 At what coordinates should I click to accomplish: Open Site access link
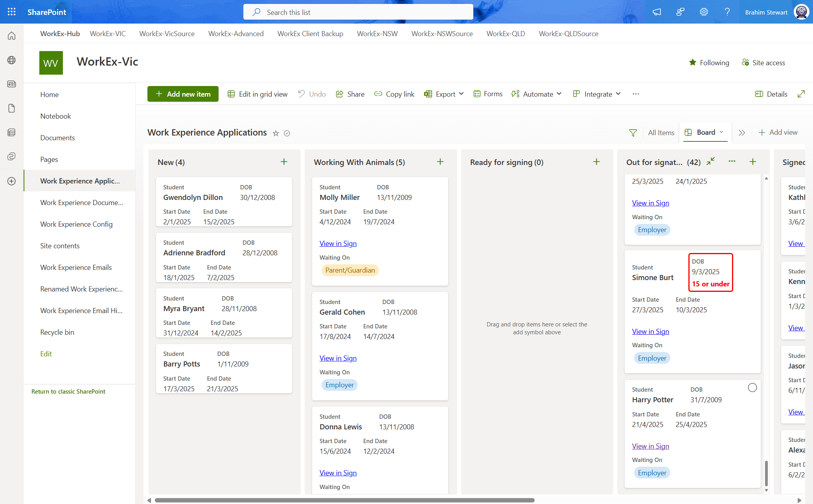click(763, 62)
